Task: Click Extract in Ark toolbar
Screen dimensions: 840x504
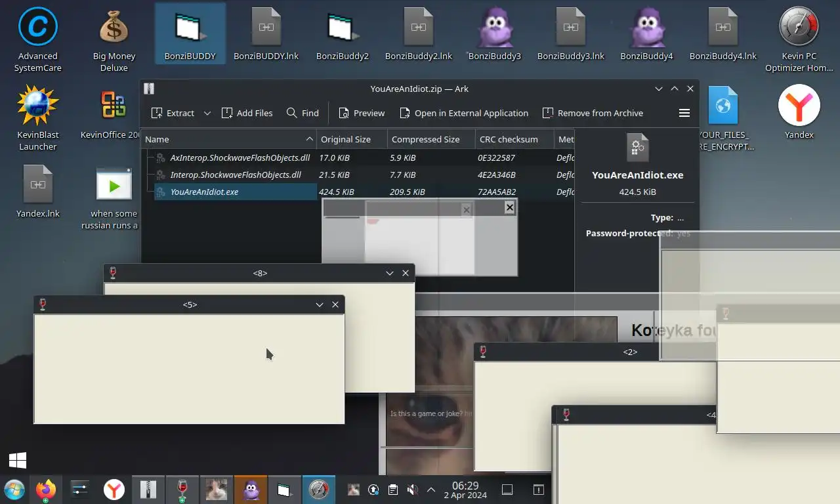Action: [173, 113]
